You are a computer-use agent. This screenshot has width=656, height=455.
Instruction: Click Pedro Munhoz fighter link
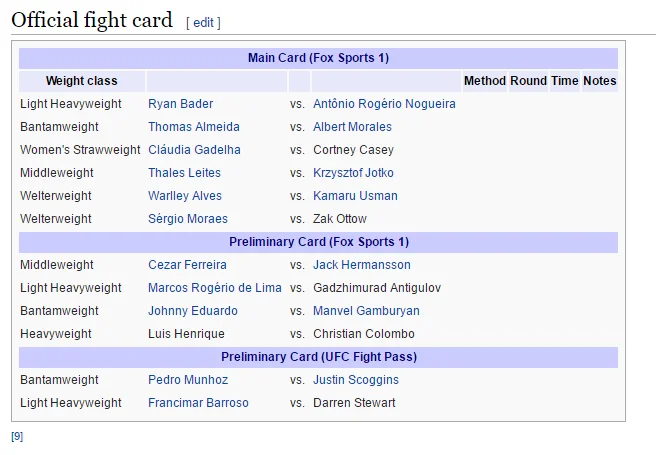pos(188,380)
